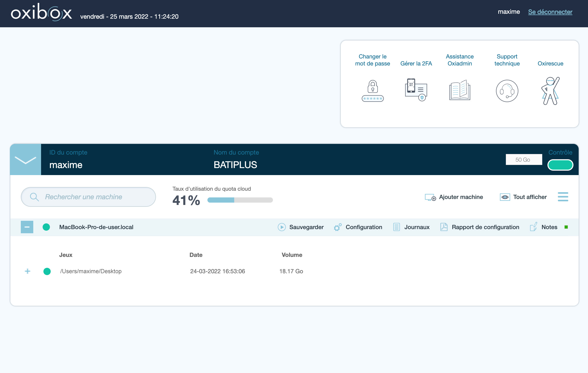
Task: Collapse the maxime account panel with the chevron
Action: click(x=25, y=159)
